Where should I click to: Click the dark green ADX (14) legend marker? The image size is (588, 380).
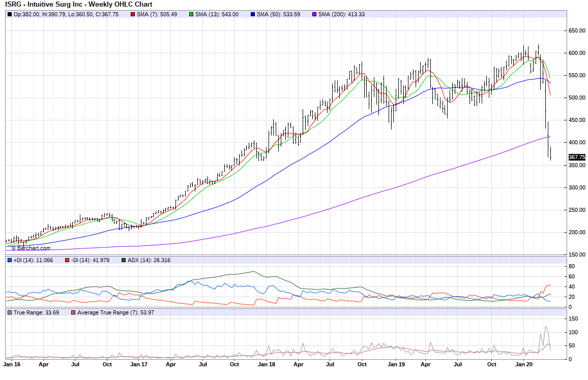click(124, 260)
